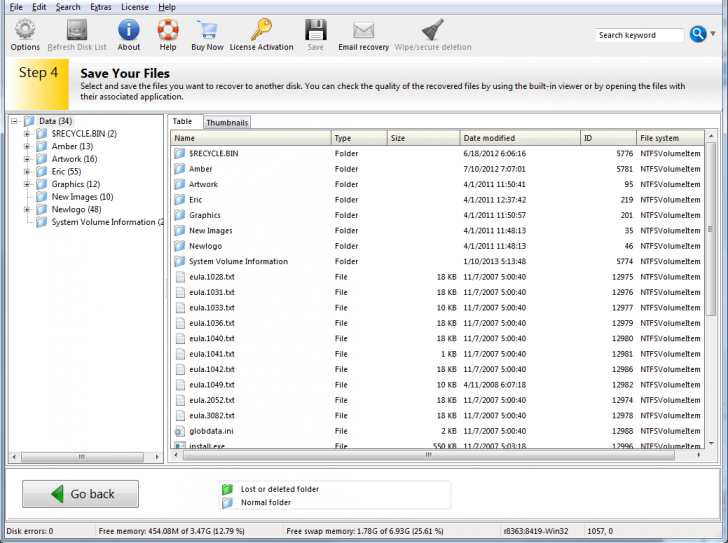Screen dimensions: 728x543
Task: Select System Volume Information in the tree
Action: [x=107, y=222]
